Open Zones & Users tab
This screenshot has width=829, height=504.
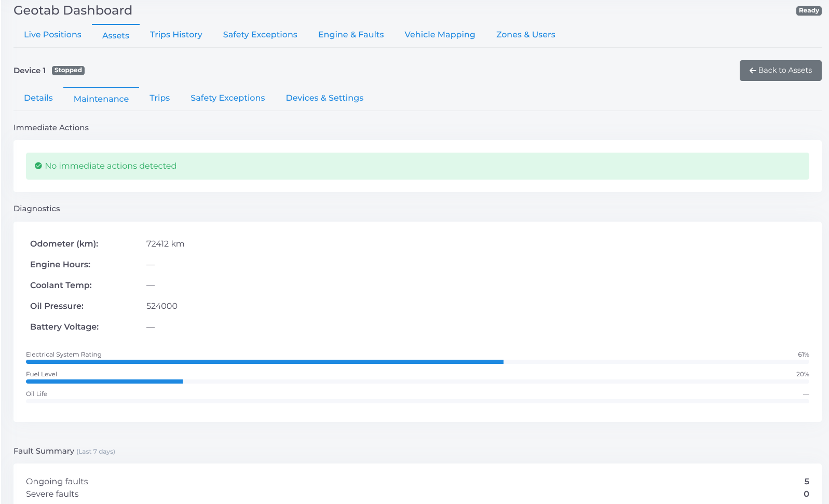[525, 35]
